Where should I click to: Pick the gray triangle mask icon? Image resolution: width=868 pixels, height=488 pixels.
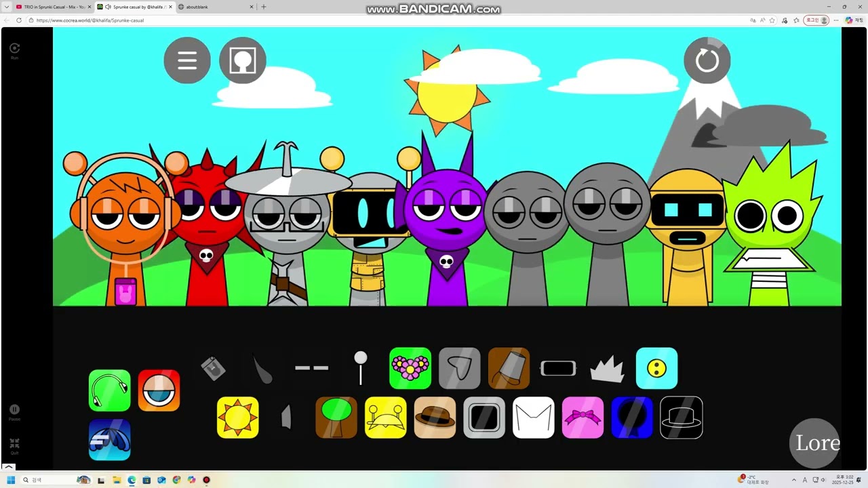[460, 368]
